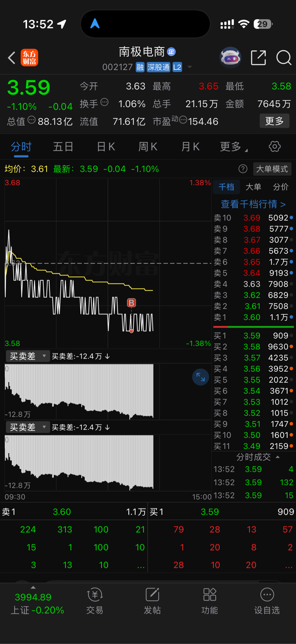Tap info icon next to 总值
Viewport: 296px width, 644px height.
click(x=32, y=120)
